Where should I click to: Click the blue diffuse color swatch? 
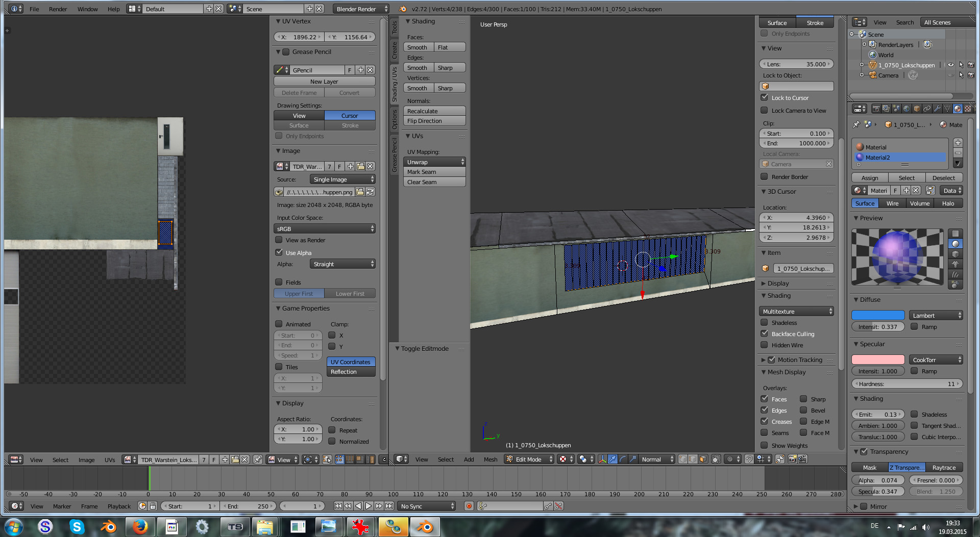877,316
